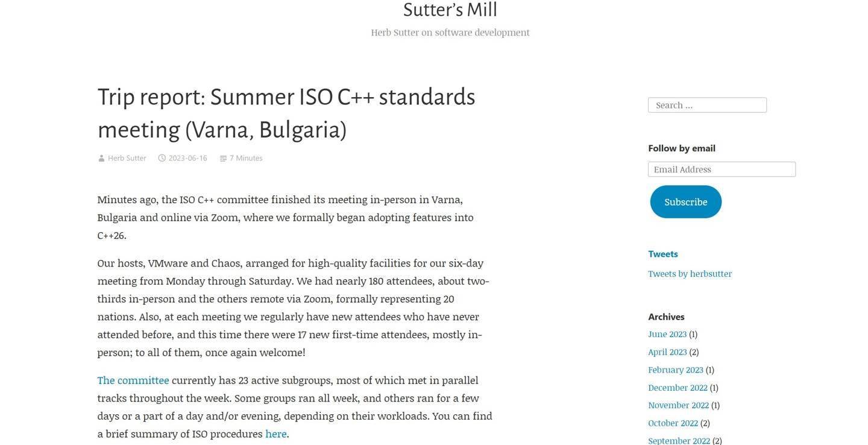Open the Tweets heading link

663,254
